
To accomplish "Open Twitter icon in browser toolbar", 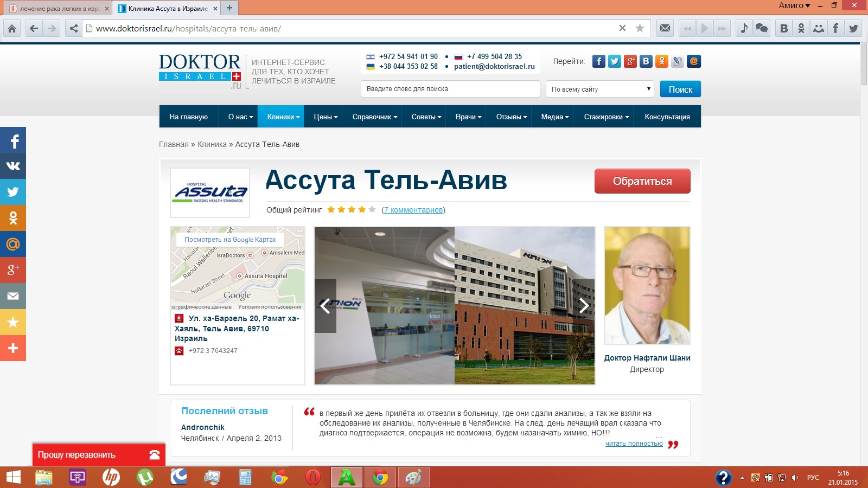I will 853,28.
